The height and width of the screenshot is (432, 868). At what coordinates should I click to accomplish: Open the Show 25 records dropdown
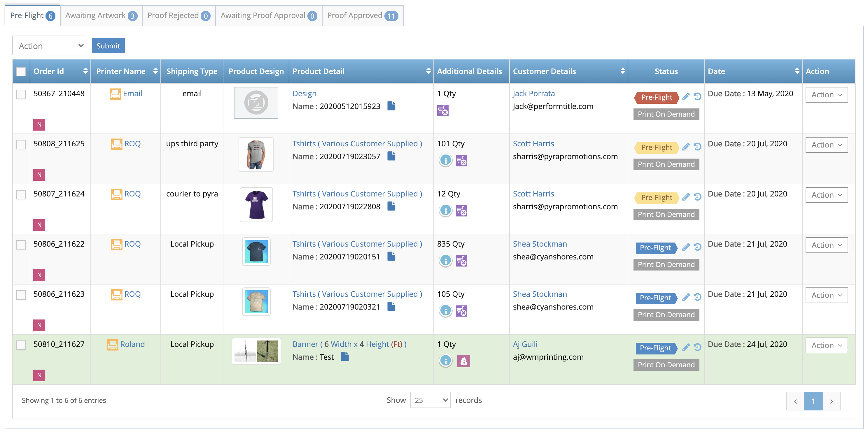430,400
